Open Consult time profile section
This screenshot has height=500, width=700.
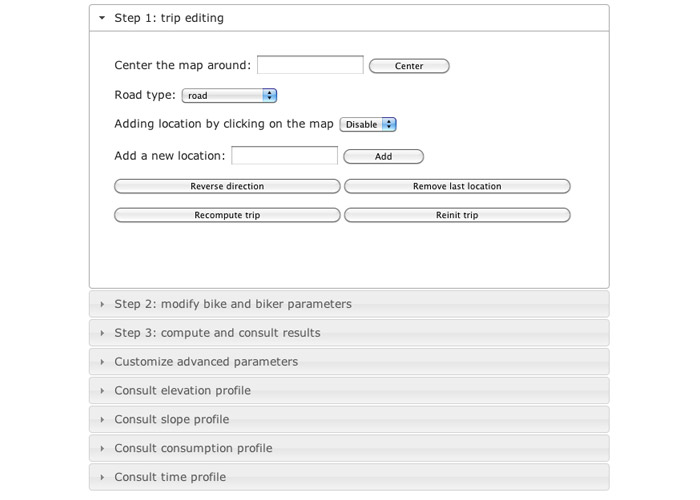tap(349, 477)
